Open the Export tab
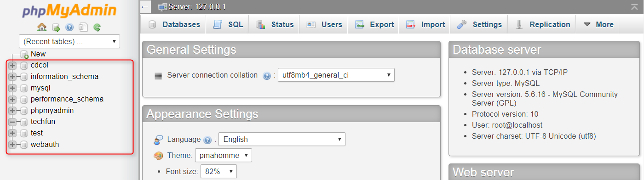 tap(374, 25)
